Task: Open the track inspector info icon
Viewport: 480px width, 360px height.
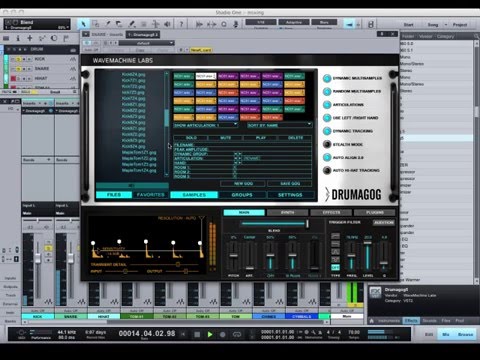Action: point(18,38)
